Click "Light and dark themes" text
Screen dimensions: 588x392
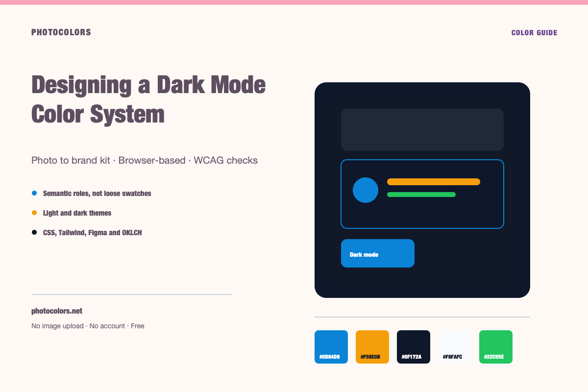[77, 213]
